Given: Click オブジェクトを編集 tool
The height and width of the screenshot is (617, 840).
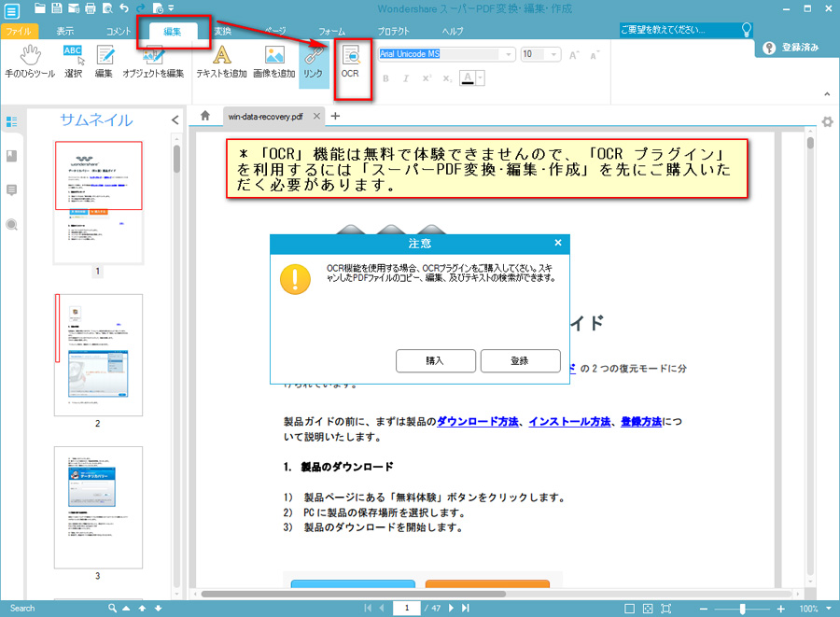Looking at the screenshot, I should (153, 63).
